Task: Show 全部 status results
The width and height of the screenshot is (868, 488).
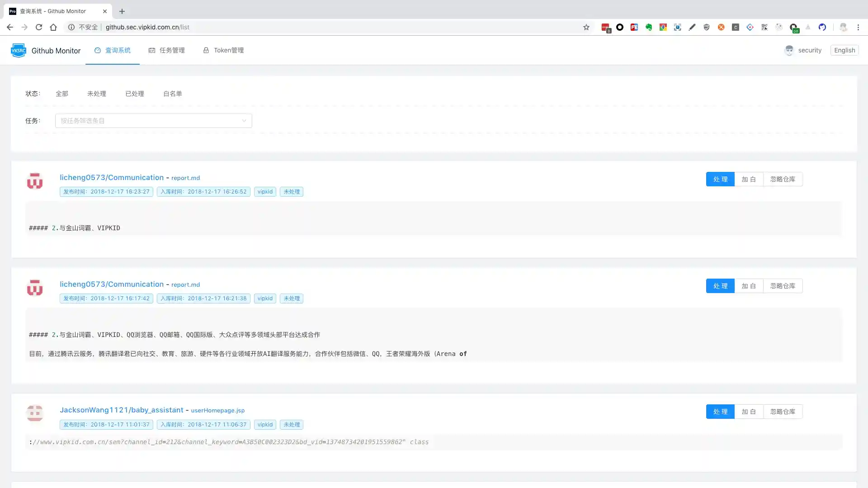Action: 62,94
